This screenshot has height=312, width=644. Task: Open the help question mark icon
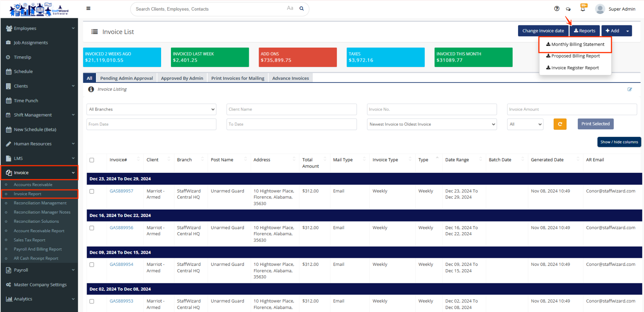pos(557,9)
